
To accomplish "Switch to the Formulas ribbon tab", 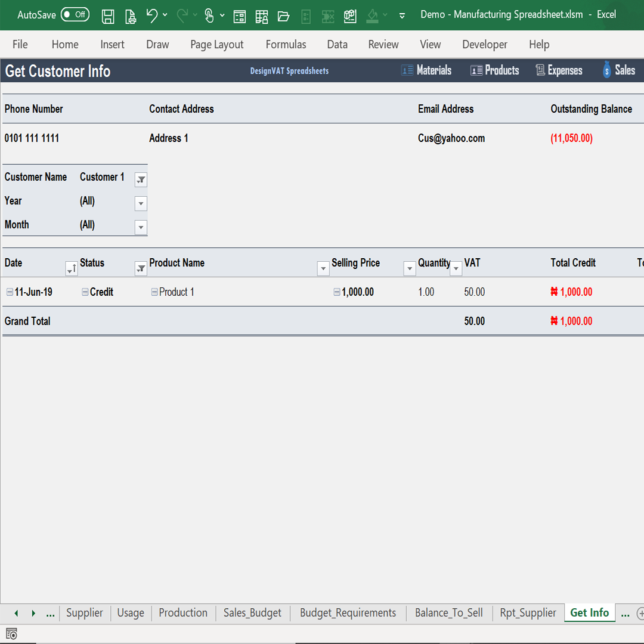I will click(286, 44).
